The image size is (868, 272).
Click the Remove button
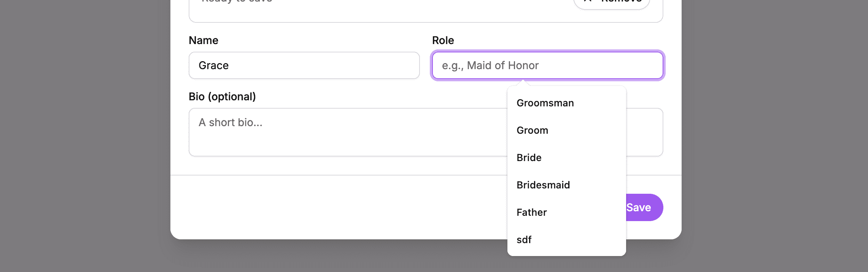pos(611,2)
